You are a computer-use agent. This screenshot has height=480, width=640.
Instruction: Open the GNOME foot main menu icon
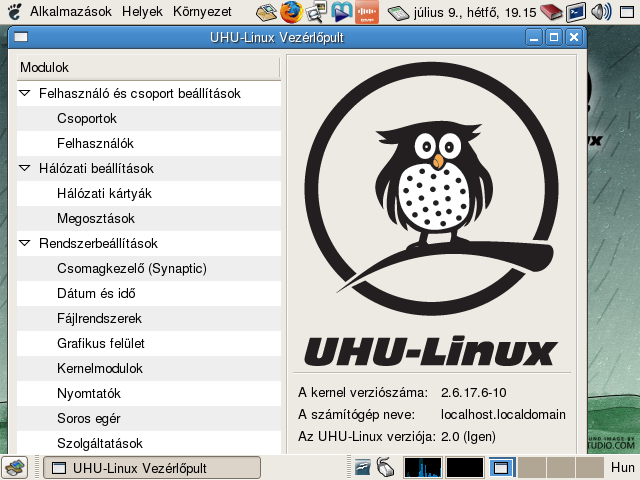[x=15, y=11]
